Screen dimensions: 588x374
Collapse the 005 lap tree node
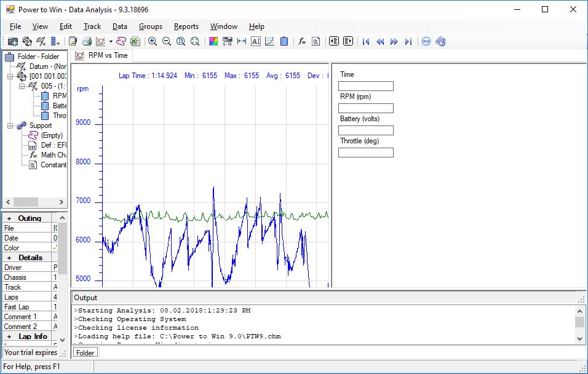[22, 86]
